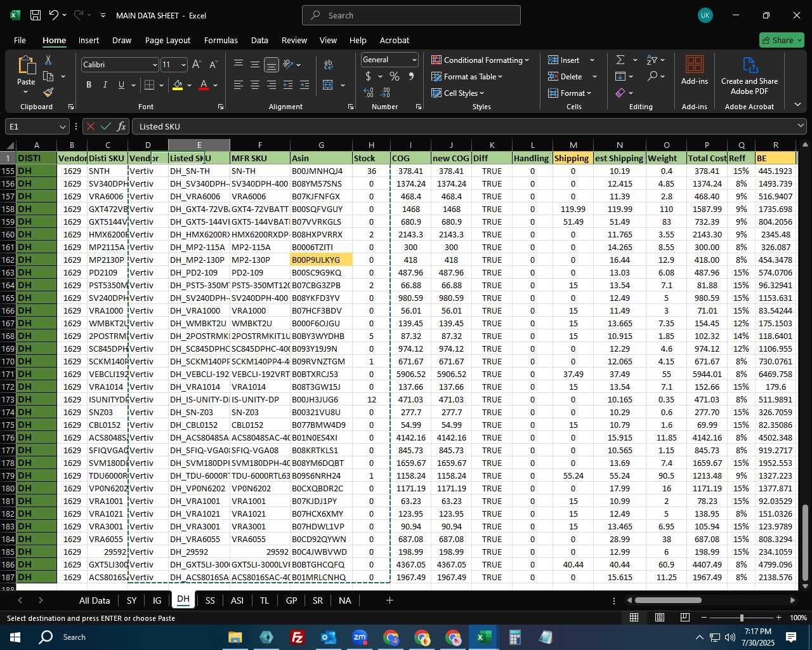Click the Fill Color paint bucket
Screen dimensions: 812x650
(x=178, y=85)
